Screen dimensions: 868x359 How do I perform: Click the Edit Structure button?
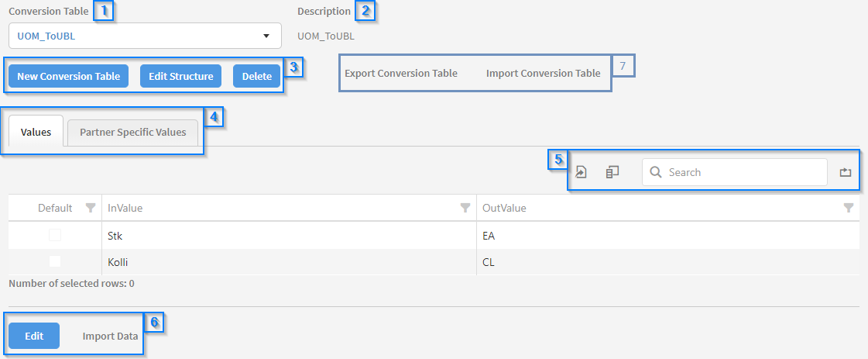point(180,76)
